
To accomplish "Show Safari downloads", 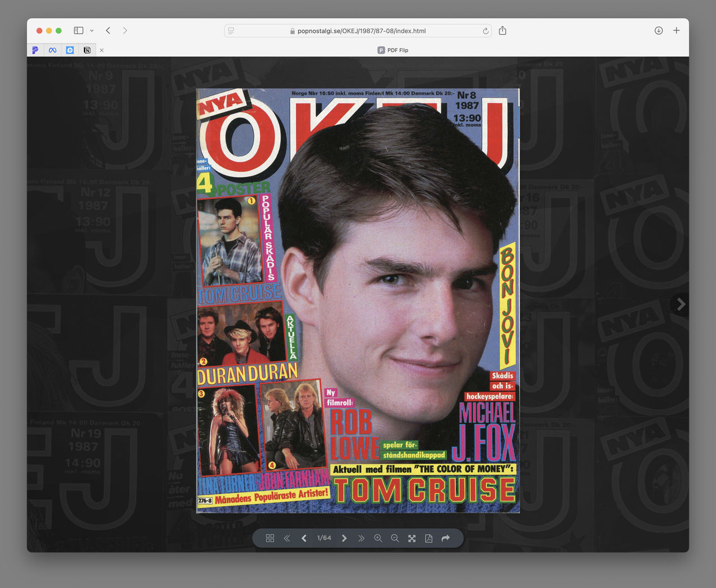I will (658, 31).
